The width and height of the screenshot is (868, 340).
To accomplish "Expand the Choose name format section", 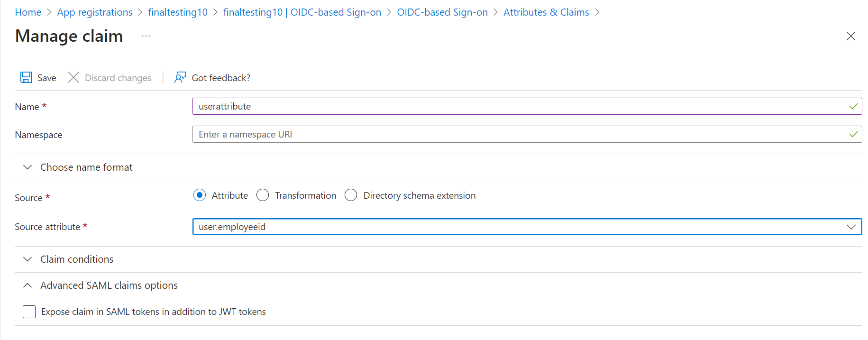I will click(x=27, y=167).
